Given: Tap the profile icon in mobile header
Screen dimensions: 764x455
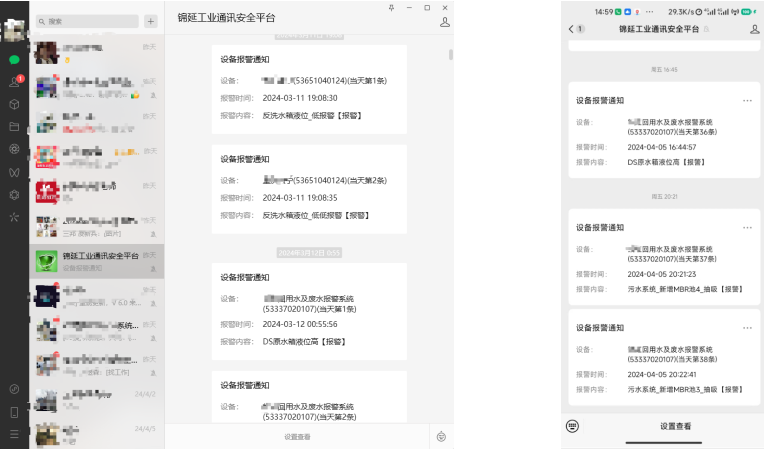Looking at the screenshot, I should 754,29.
